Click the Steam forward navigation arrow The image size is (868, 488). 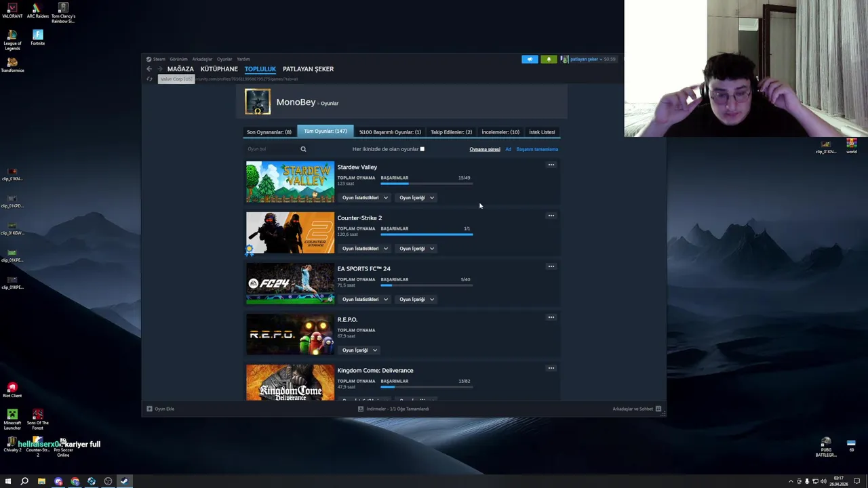pyautogui.click(x=159, y=69)
